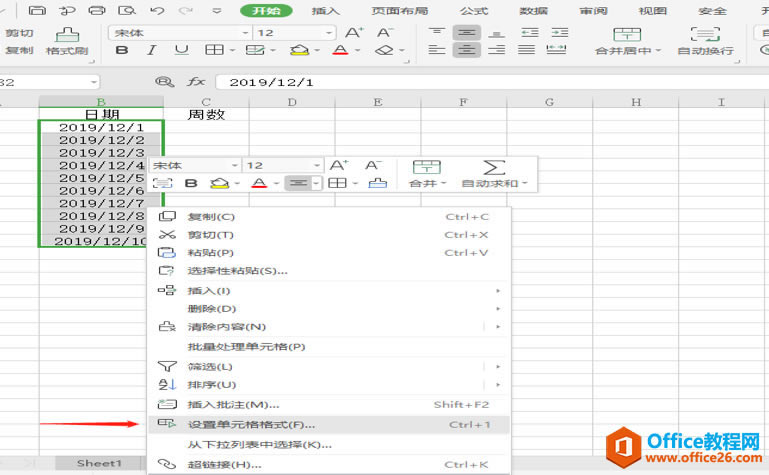This screenshot has width=769, height=475.
Task: Click the mini toolbar 自动求和 autosum button
Action: pos(494,175)
